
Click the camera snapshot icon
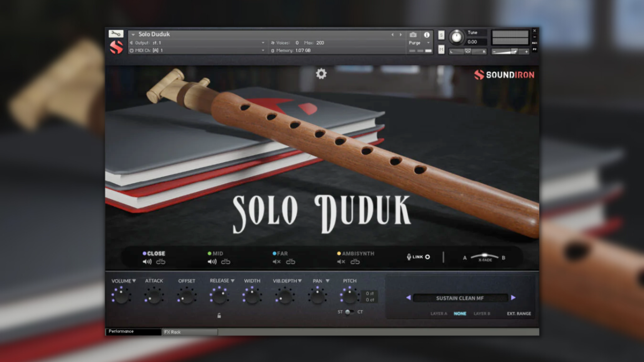coord(413,35)
